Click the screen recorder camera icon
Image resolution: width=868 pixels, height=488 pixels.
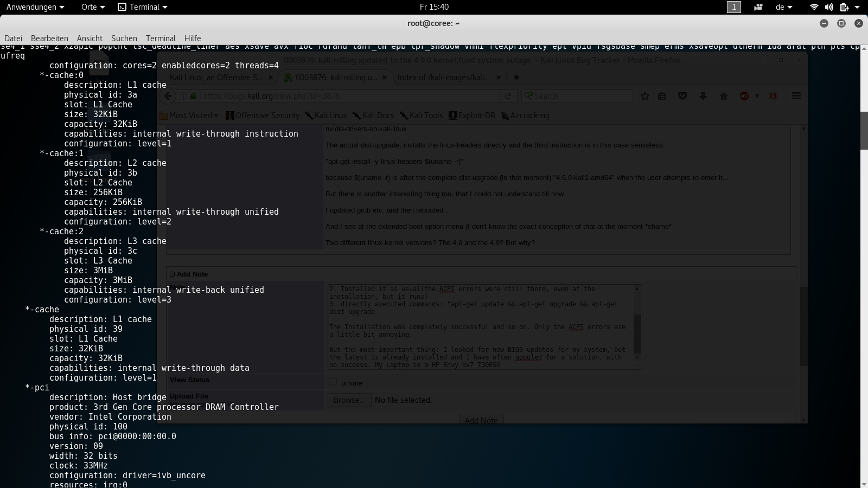tap(758, 7)
